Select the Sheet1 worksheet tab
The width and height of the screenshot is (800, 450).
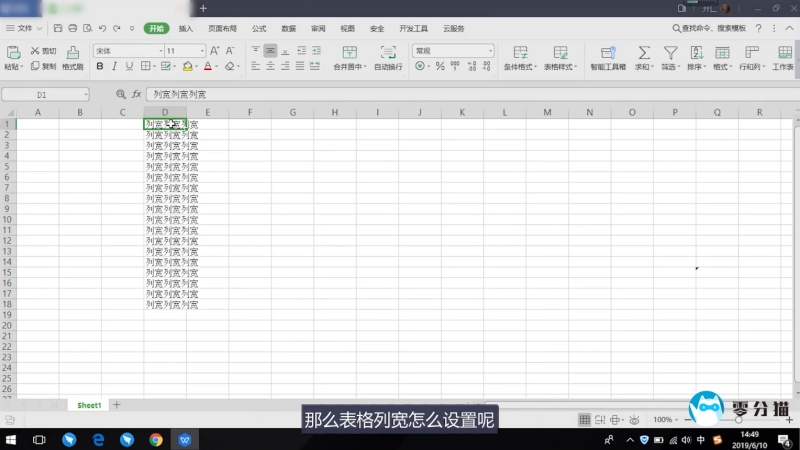click(89, 405)
